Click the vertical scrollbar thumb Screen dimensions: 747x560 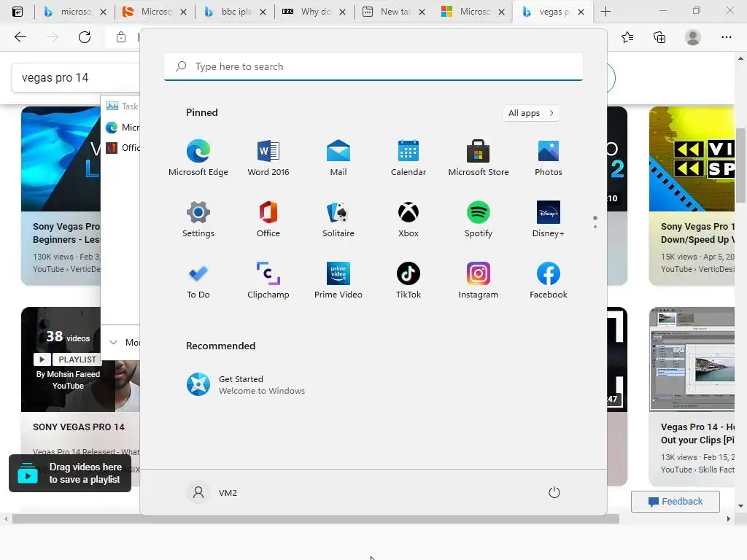(740, 166)
